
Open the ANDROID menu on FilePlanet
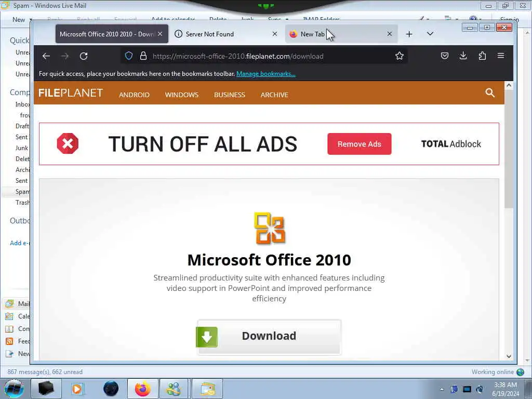tap(134, 95)
